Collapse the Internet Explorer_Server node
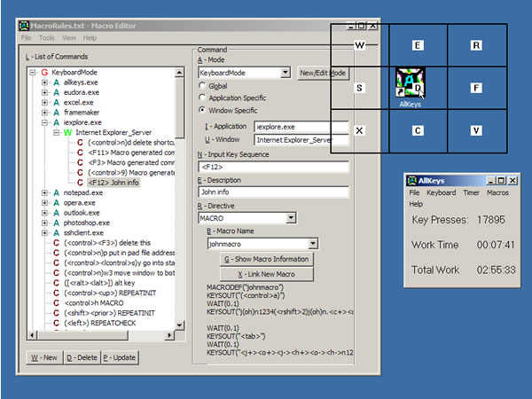532x399 pixels. [57, 132]
